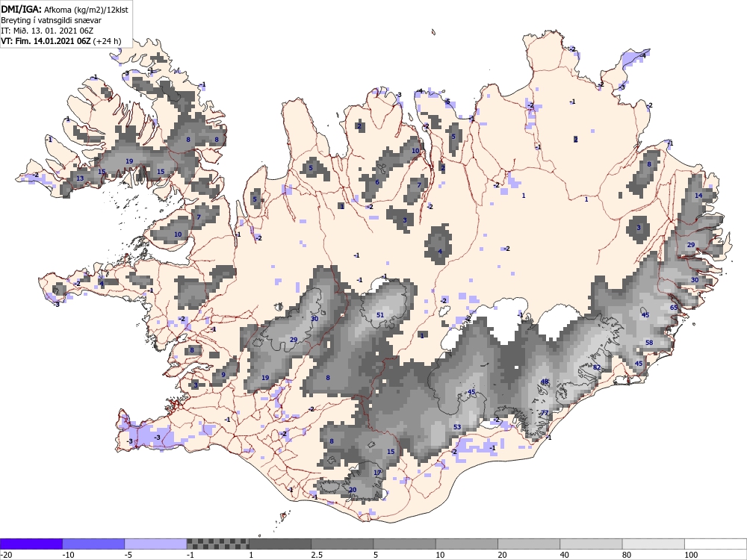The image size is (747, 560).
Task: Select the checkered legend swatch between -1 and 1
Action: [x=217, y=544]
